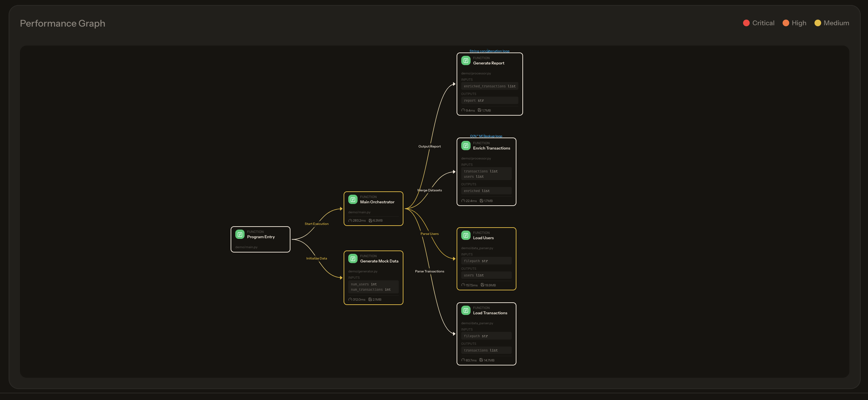The height and width of the screenshot is (400, 868).
Task: Open the String concatenation loop link
Action: [489, 51]
